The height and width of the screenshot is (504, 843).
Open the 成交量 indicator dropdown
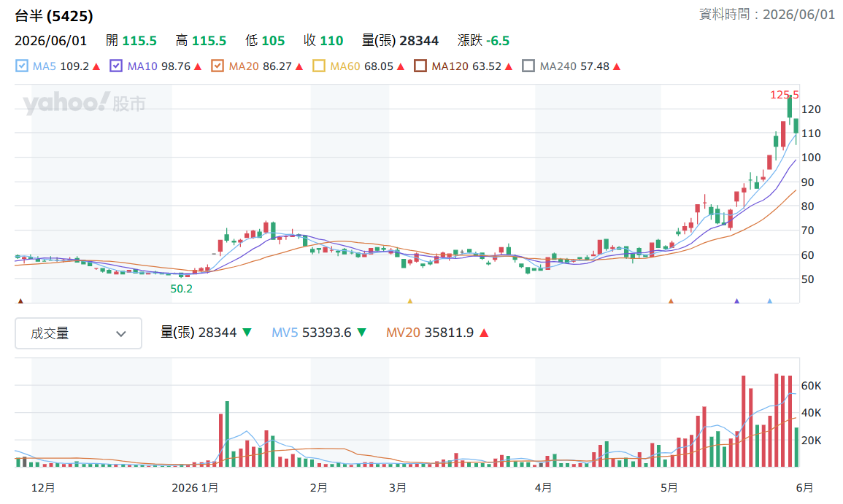click(79, 333)
